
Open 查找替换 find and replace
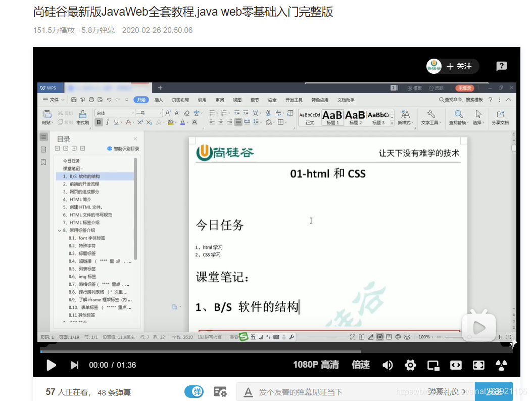pyautogui.click(x=459, y=117)
